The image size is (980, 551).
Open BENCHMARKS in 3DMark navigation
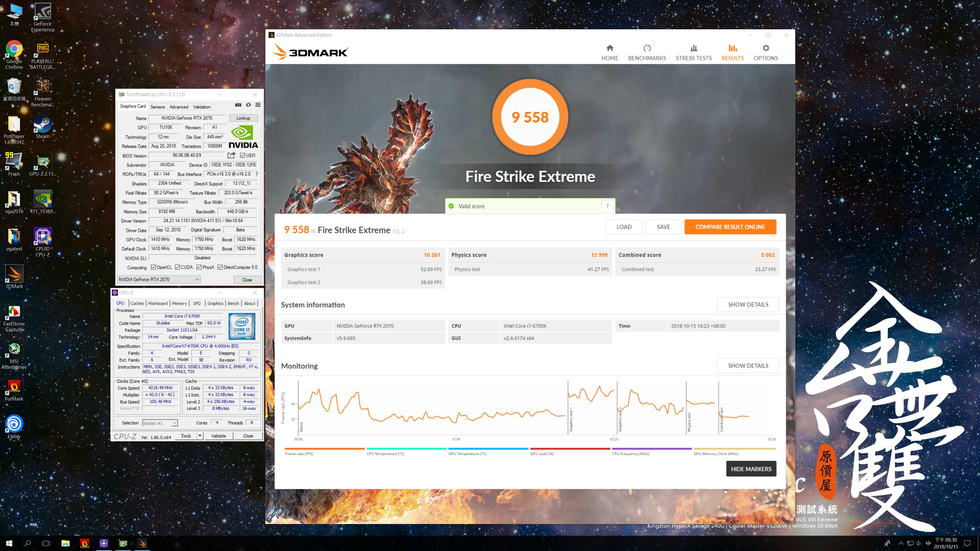[x=647, y=53]
